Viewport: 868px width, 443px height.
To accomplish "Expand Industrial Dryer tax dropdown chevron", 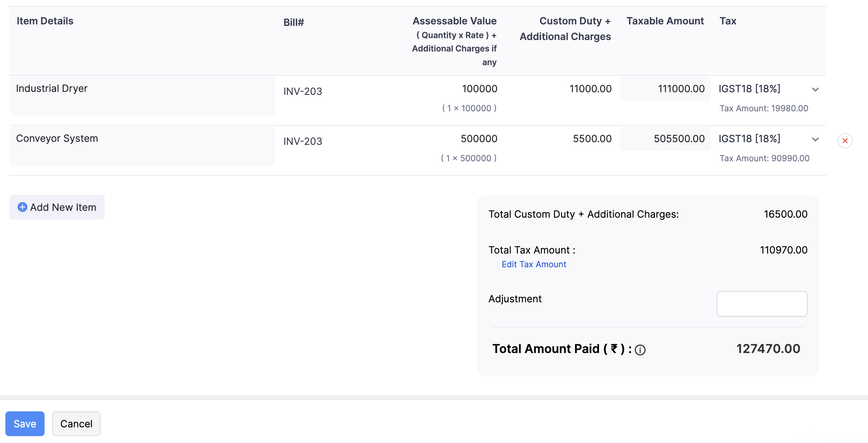I will (x=815, y=90).
